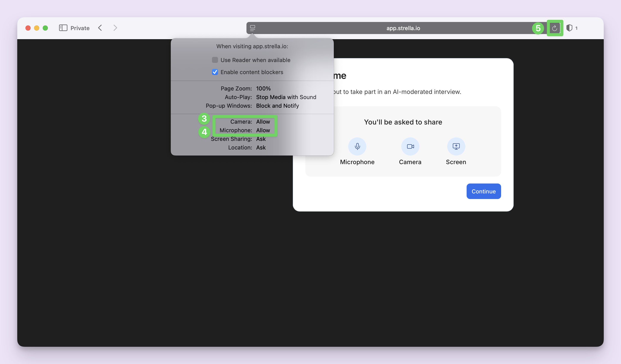The image size is (621, 364).
Task: Click the Screen share icon
Action: [456, 146]
